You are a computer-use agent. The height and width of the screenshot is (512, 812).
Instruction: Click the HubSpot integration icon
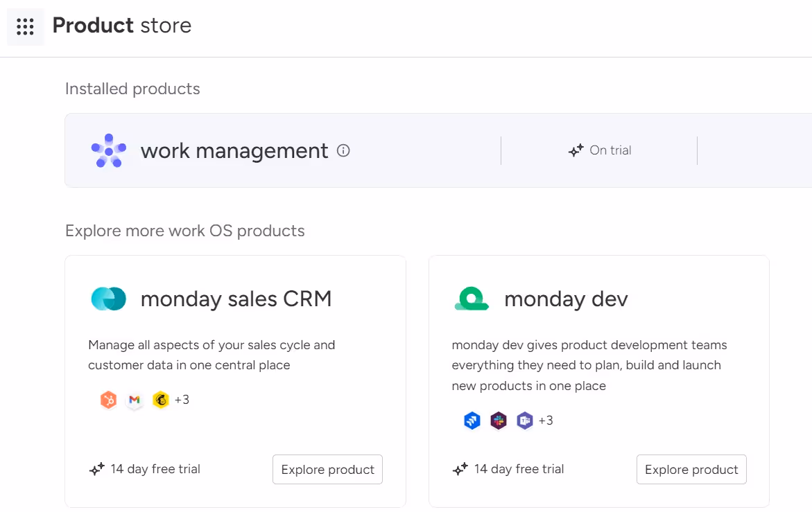(108, 400)
